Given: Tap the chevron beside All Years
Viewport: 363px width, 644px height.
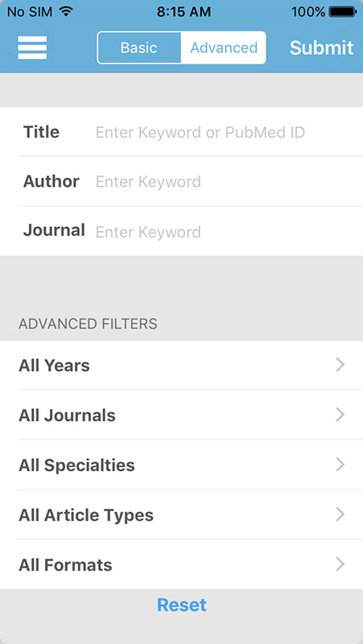Looking at the screenshot, I should (x=340, y=365).
